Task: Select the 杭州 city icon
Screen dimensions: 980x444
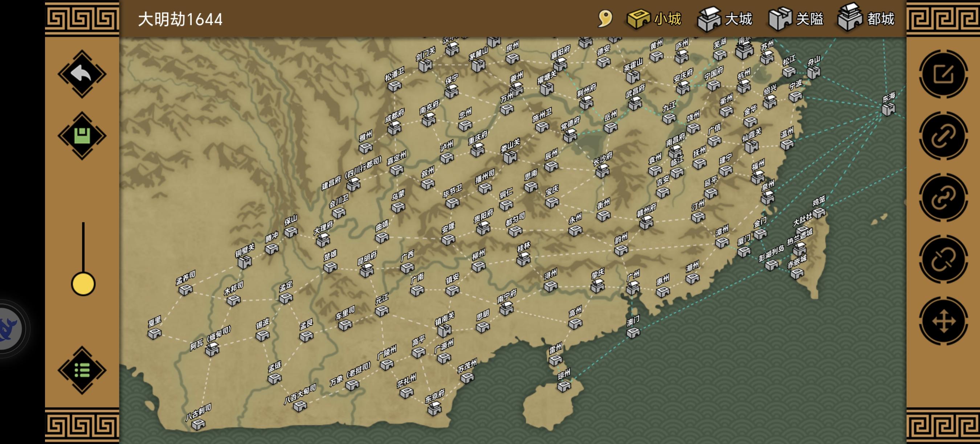Action: pos(743,86)
